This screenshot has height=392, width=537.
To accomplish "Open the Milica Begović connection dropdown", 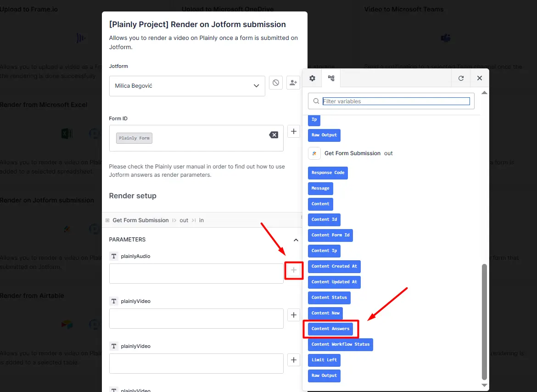I will pyautogui.click(x=187, y=86).
